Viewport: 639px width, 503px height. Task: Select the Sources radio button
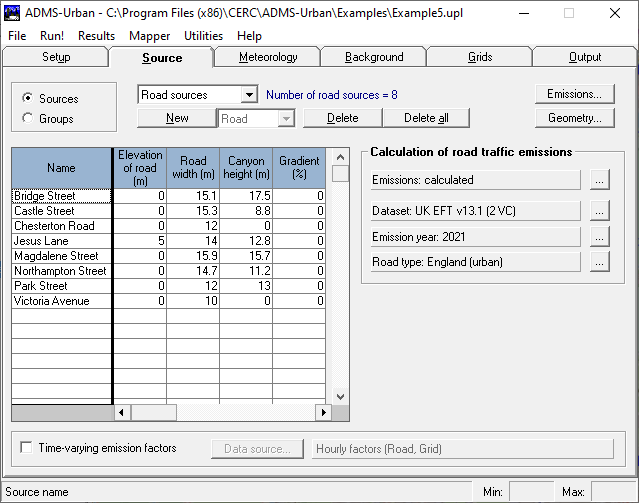27,99
